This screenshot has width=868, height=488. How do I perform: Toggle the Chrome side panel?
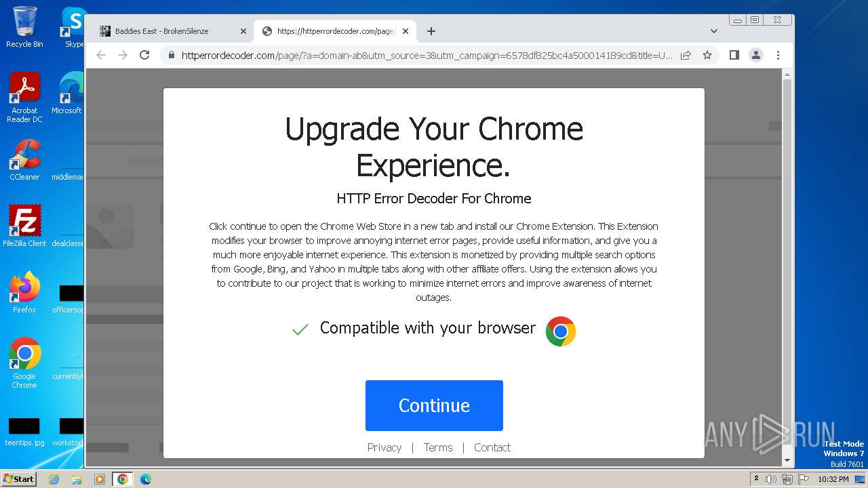734,55
